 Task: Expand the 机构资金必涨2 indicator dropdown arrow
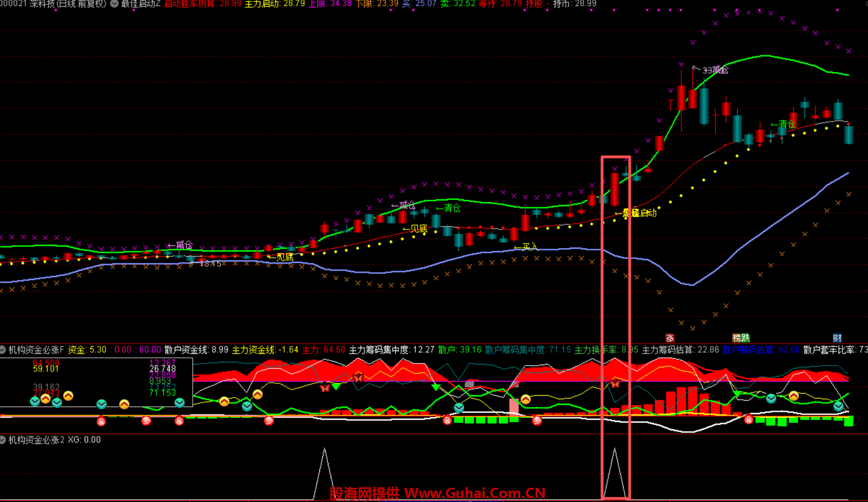pos(3,440)
